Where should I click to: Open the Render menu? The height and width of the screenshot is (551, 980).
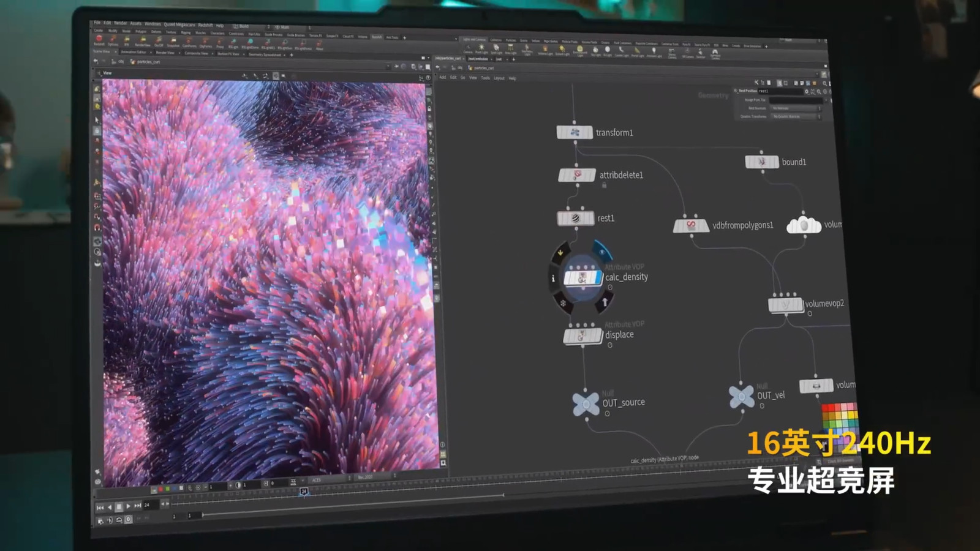point(121,23)
